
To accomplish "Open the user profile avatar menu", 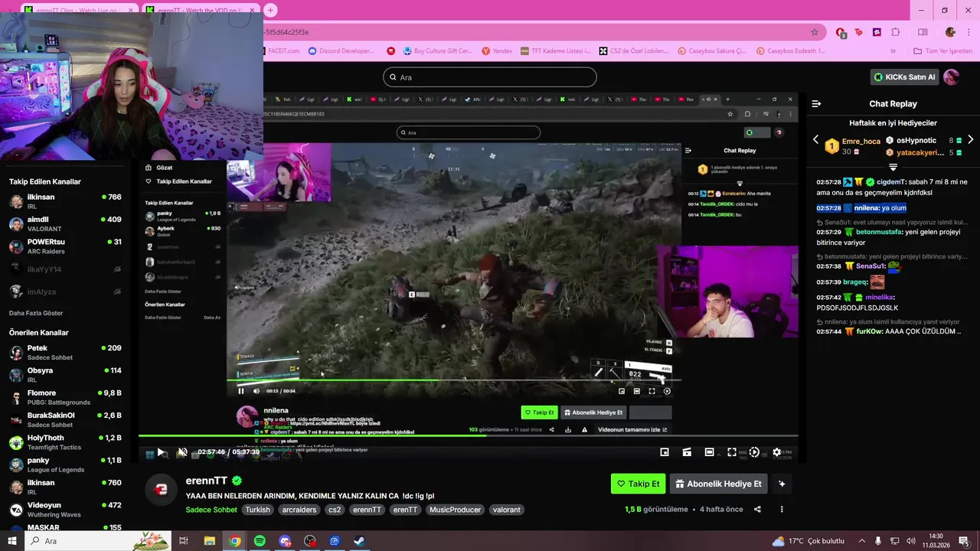I will [952, 77].
